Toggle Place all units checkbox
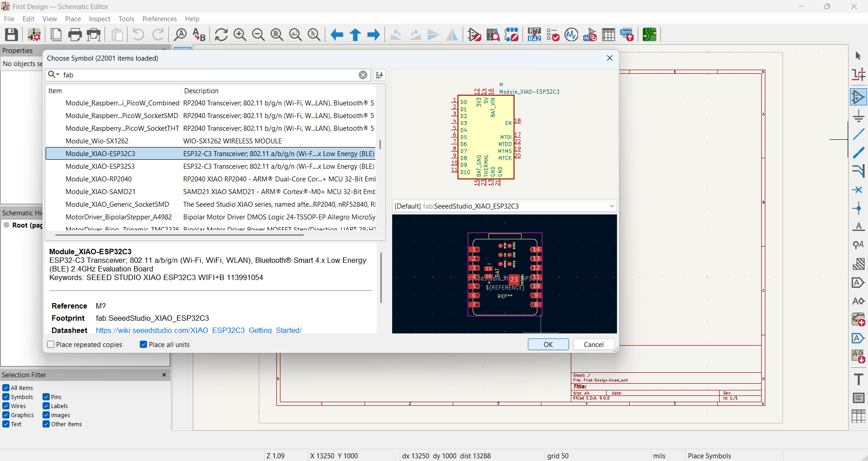 tap(143, 345)
